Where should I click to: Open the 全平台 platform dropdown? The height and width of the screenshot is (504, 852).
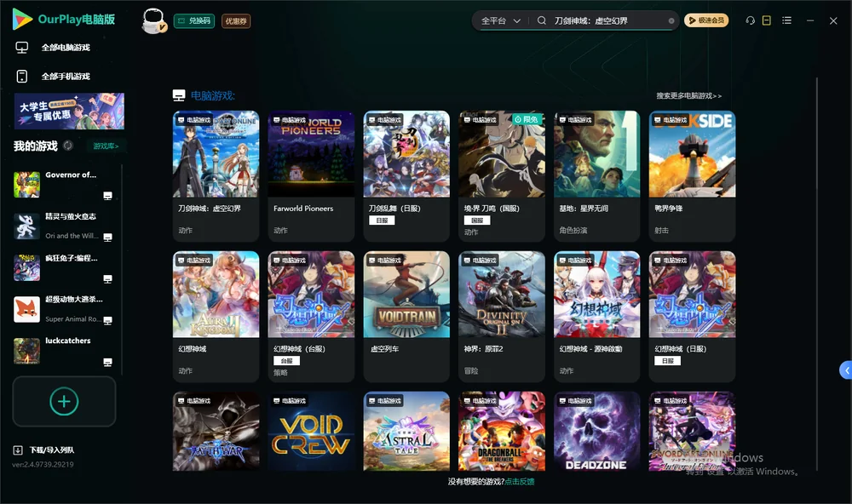(x=501, y=20)
